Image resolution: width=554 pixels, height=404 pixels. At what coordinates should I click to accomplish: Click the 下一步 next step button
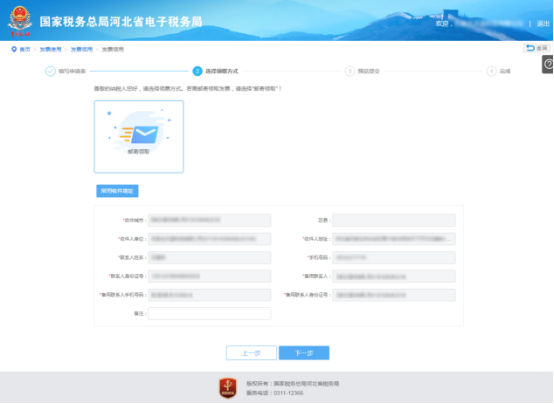[x=304, y=353]
